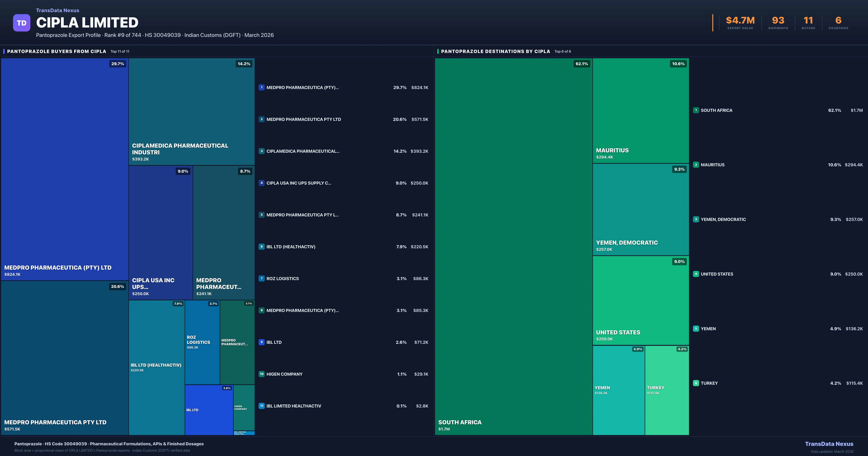Click rank badge 7 beside Roz Logistics
Viewport: 868px width, 456px height.
pyautogui.click(x=261, y=278)
